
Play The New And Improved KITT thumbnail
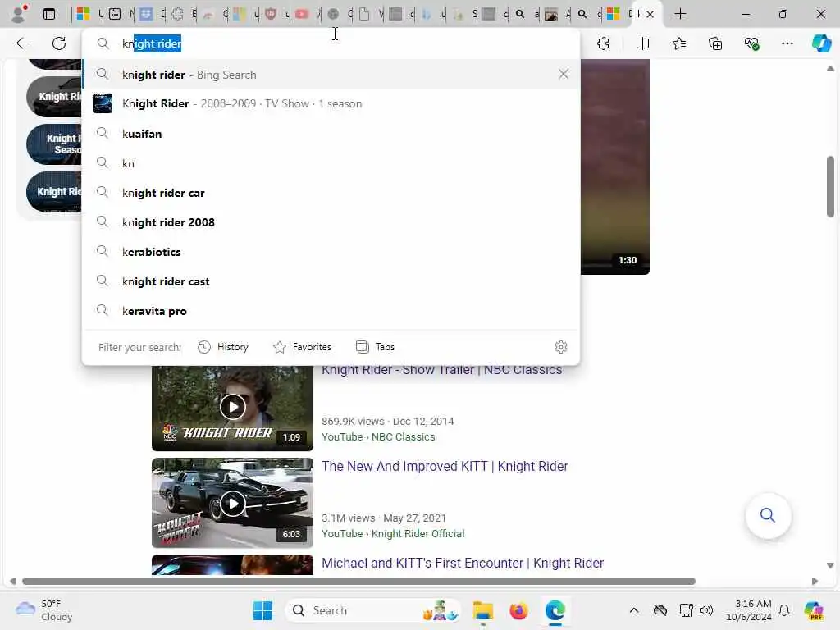232,503
